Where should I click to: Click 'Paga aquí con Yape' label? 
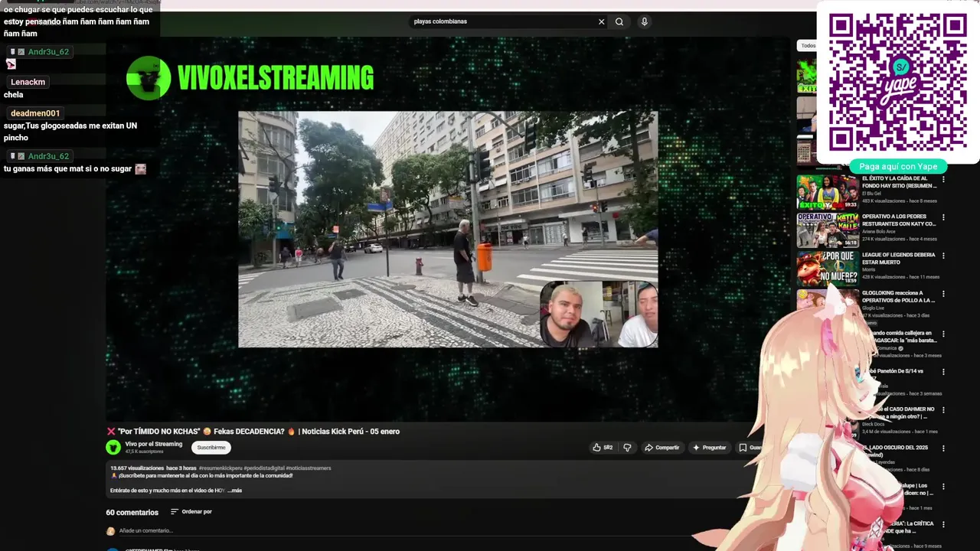coord(898,167)
